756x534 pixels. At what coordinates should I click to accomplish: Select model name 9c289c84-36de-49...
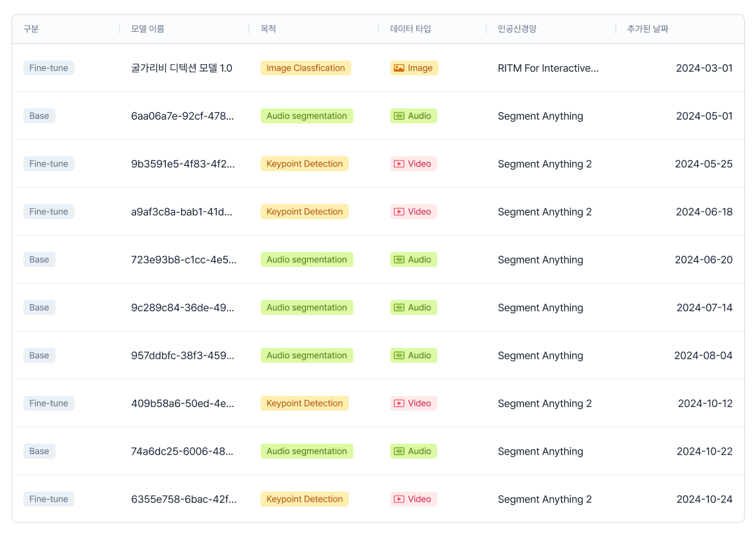[183, 307]
